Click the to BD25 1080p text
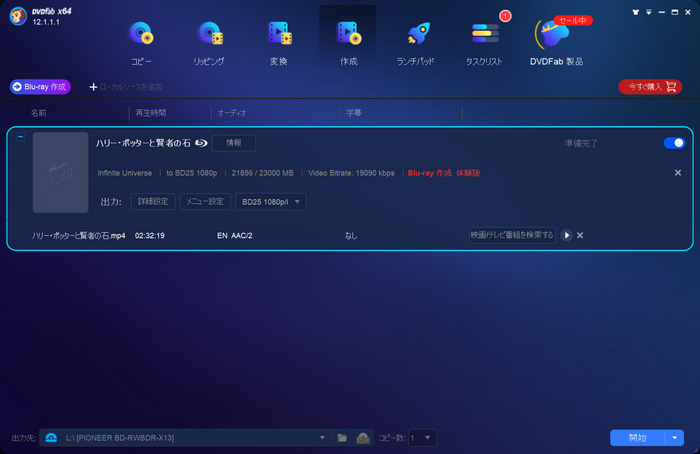This screenshot has height=454, width=700. (x=192, y=173)
